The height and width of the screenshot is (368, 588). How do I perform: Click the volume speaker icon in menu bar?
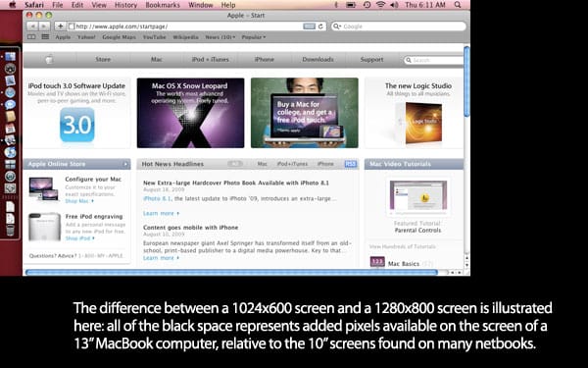tap(394, 5)
